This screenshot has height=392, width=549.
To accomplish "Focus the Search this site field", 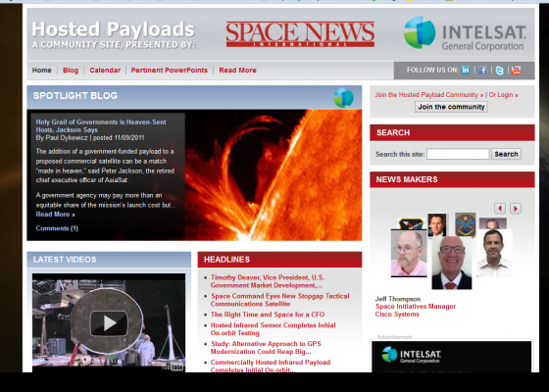I will pos(458,154).
